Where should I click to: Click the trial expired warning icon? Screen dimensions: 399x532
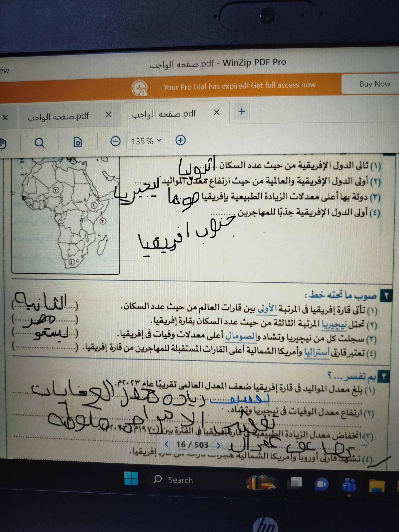139,88
